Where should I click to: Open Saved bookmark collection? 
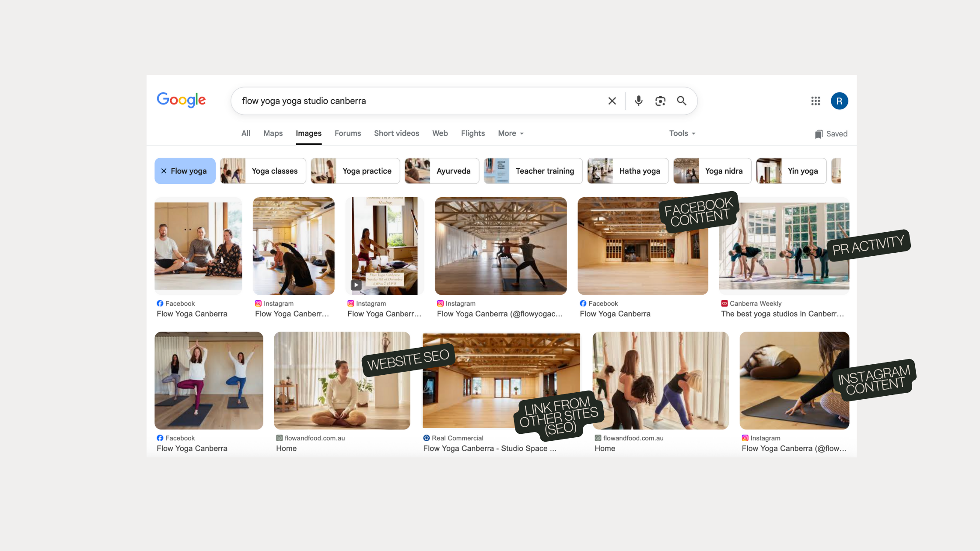(x=831, y=134)
